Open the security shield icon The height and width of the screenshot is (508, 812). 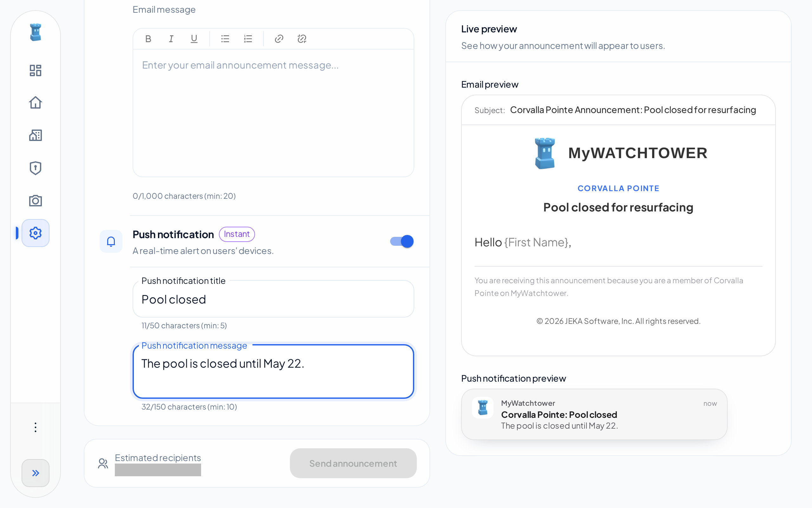pos(35,168)
